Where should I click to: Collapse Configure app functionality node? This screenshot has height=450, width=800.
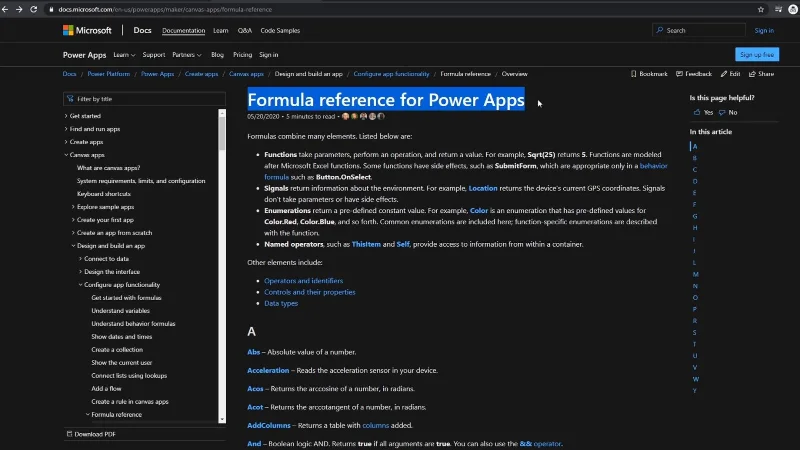click(80, 285)
